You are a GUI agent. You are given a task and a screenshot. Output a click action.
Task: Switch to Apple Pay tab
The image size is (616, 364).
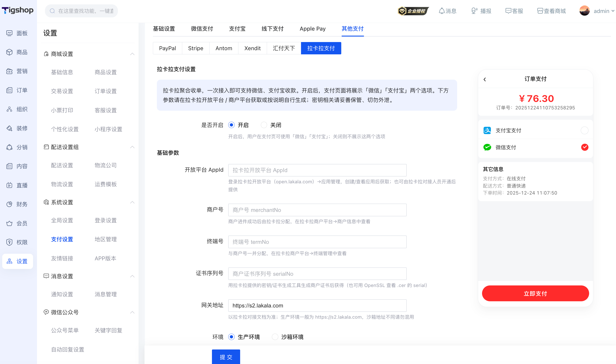pyautogui.click(x=313, y=29)
